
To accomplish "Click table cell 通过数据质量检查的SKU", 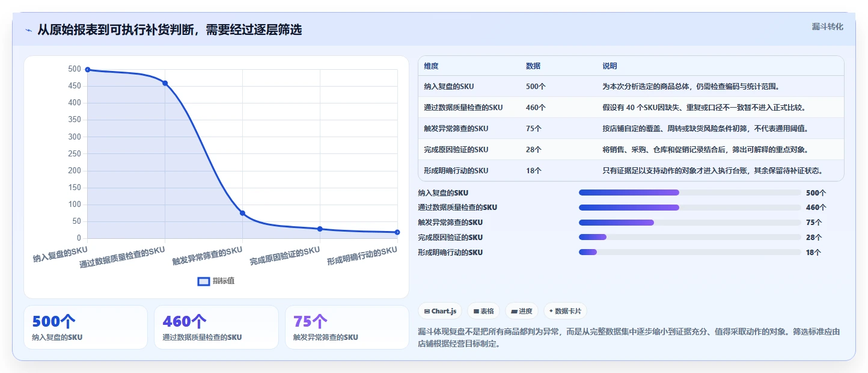I will tap(463, 108).
